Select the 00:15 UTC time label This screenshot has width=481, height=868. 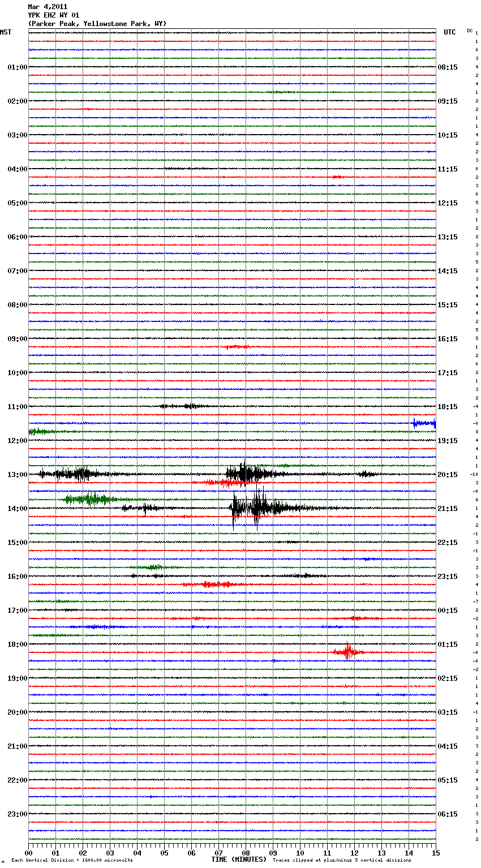point(448,611)
